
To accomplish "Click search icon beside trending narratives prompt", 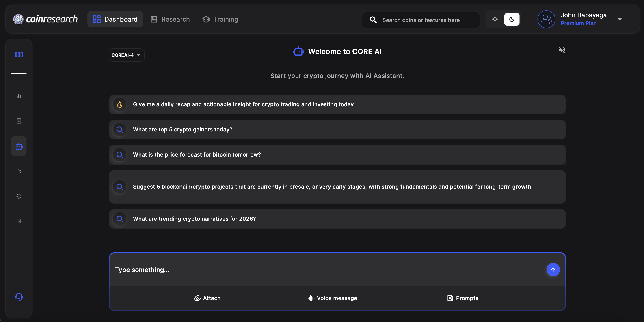I will coord(119,219).
